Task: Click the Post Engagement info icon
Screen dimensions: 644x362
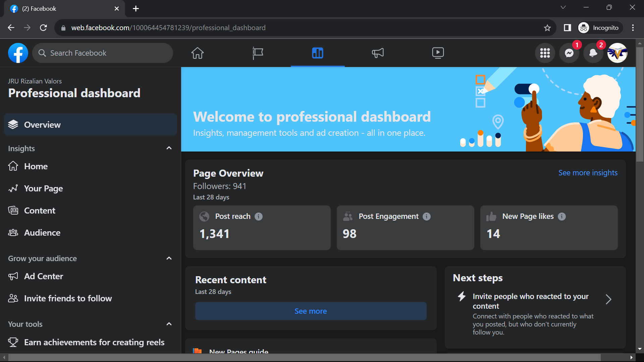Action: 427,217
